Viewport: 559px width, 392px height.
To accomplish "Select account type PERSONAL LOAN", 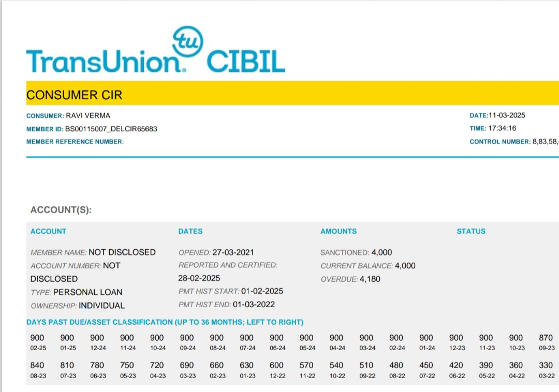I will 87,292.
